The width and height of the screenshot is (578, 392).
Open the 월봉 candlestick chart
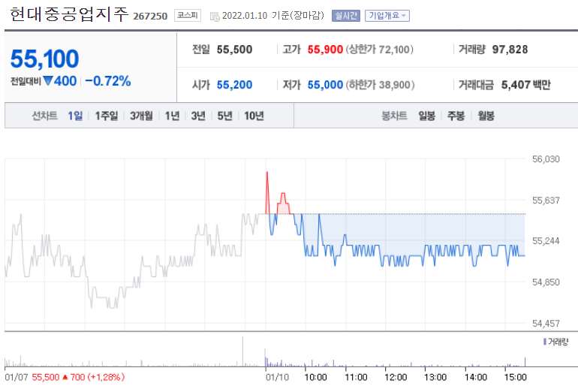[486, 116]
